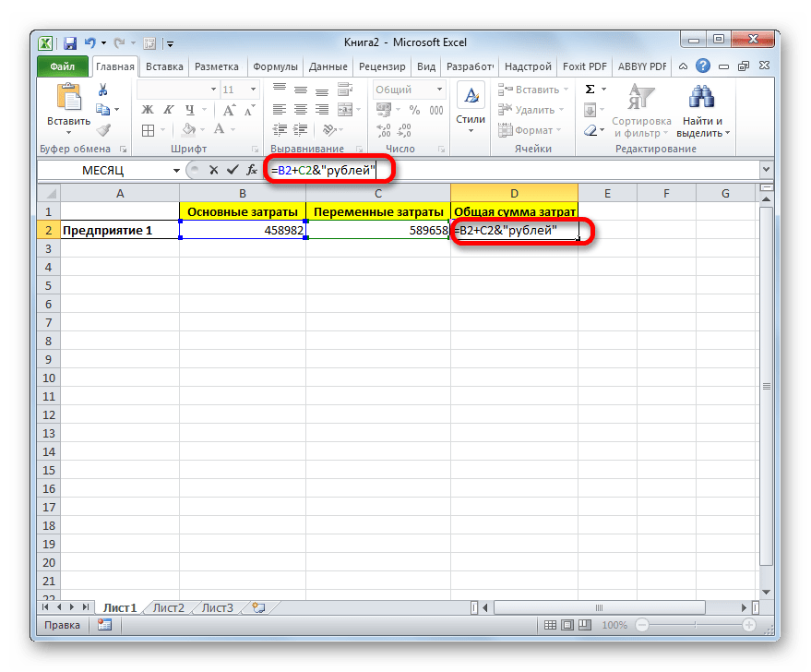The height and width of the screenshot is (672, 811).
Task: Open the Лист3 sheet tab
Action: coord(217,608)
